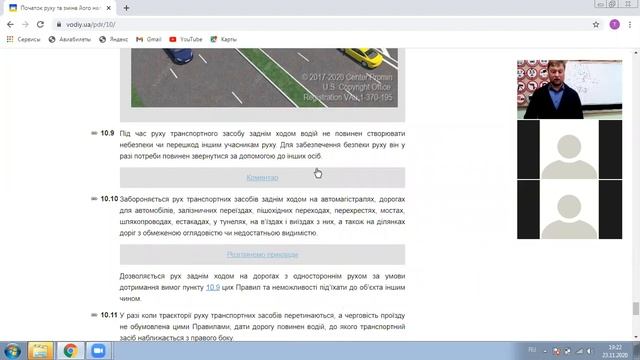Open the Windows Start menu
The height and width of the screenshot is (360, 640).
(x=13, y=351)
